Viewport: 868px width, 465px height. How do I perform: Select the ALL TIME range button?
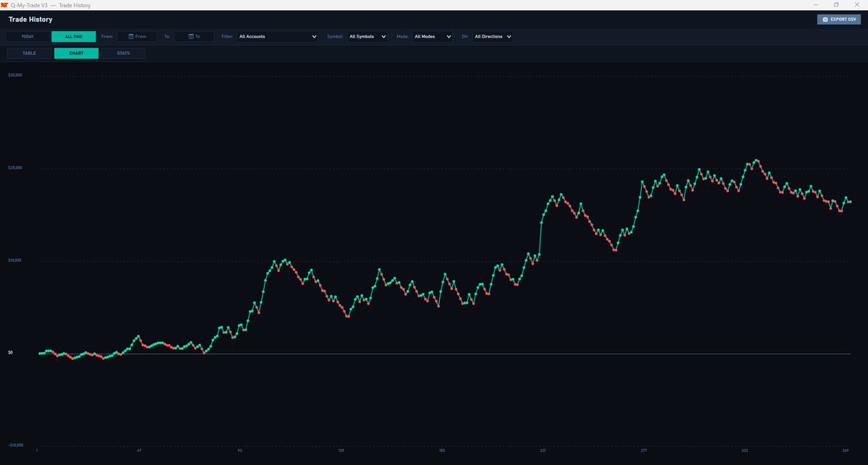pyautogui.click(x=74, y=36)
